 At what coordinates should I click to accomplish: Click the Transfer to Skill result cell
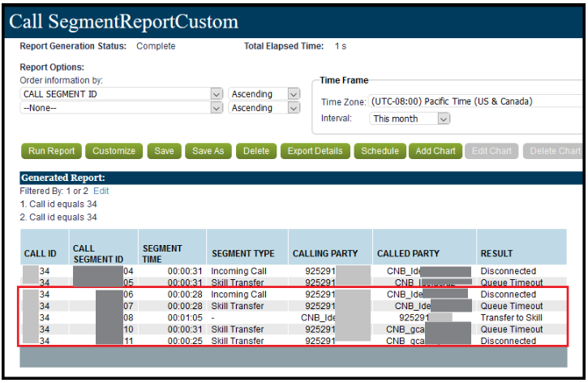tap(512, 318)
